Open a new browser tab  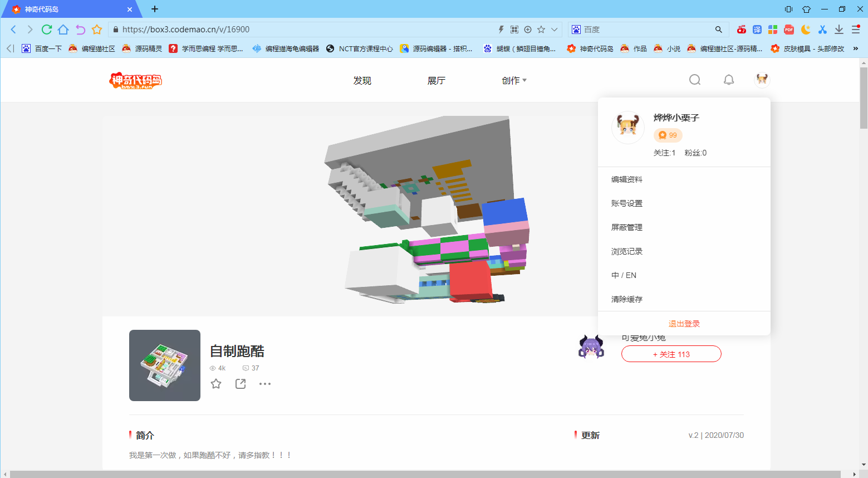point(155,9)
